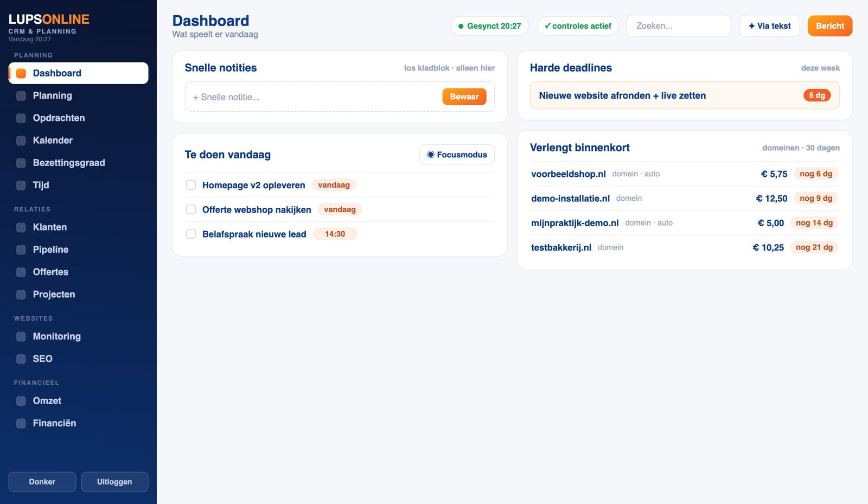Click the SEO sidebar icon
The height and width of the screenshot is (504, 868).
(21, 359)
